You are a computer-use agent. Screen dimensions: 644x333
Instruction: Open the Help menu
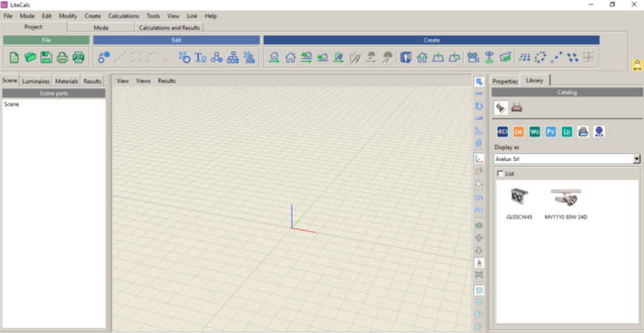pos(211,16)
